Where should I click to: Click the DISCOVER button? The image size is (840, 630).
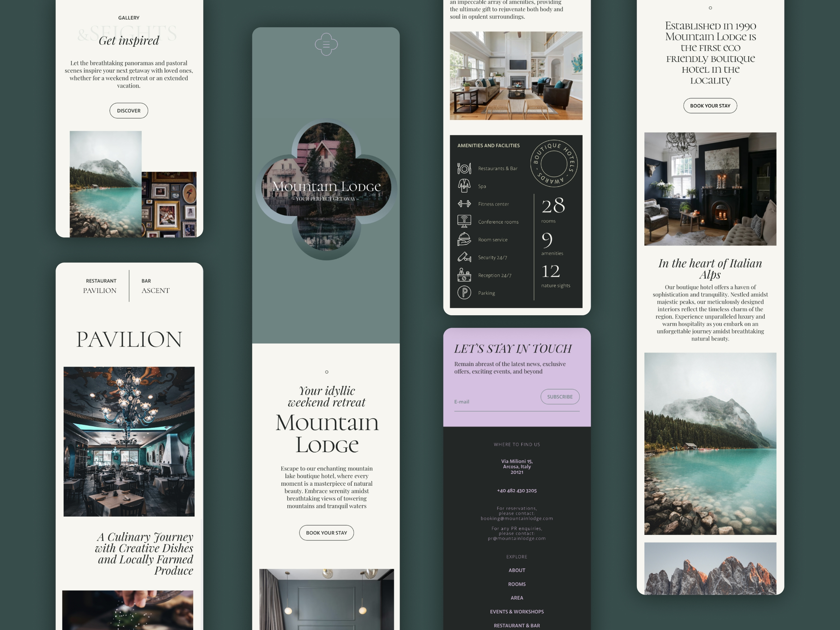click(x=129, y=110)
